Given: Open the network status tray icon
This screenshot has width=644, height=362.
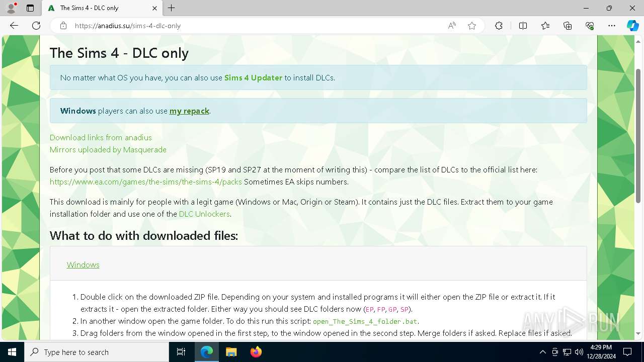Looking at the screenshot, I should coord(567,352).
